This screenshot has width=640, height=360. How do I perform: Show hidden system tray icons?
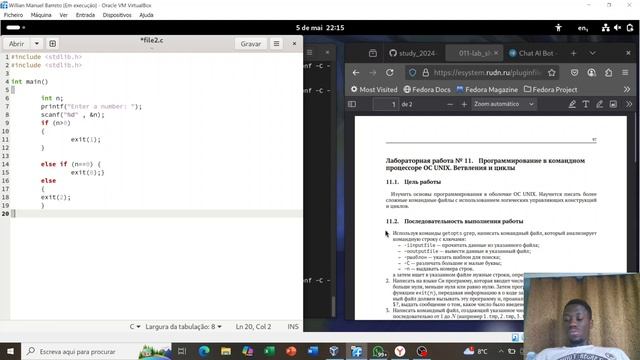tap(501, 351)
